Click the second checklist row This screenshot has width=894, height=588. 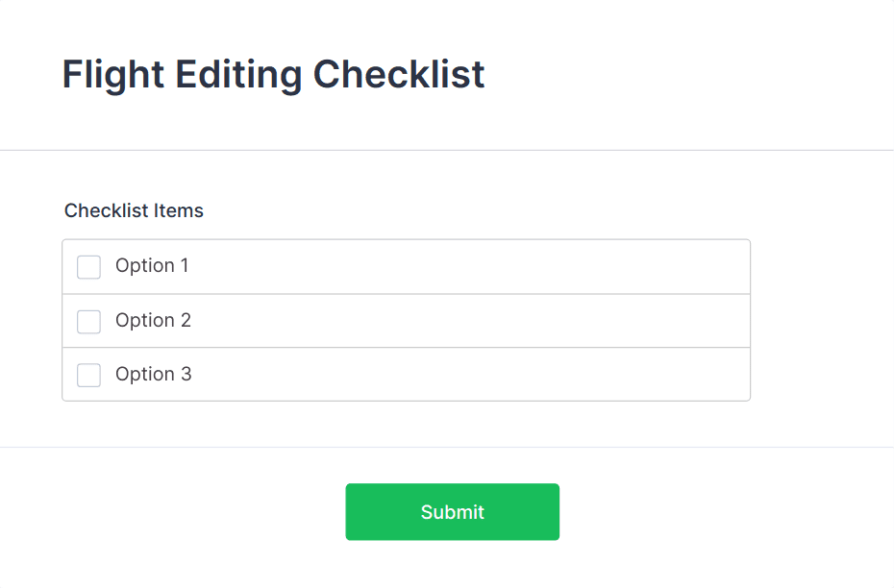tap(405, 321)
